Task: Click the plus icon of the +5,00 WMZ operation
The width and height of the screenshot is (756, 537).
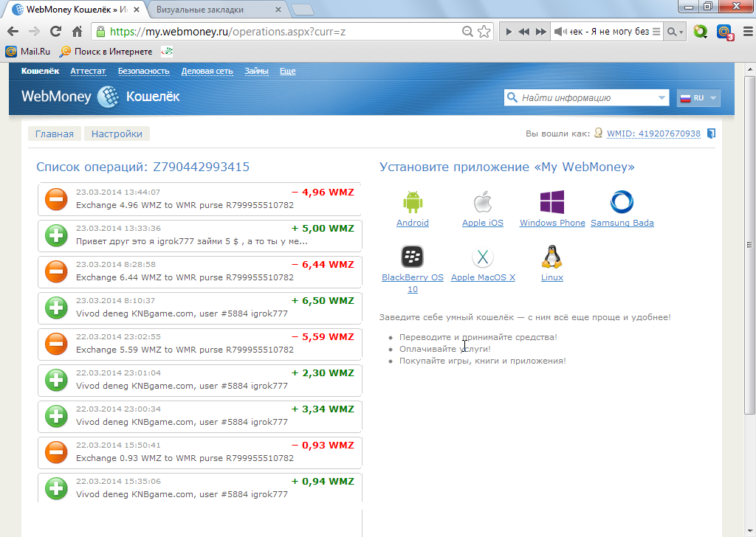Action: (x=56, y=235)
